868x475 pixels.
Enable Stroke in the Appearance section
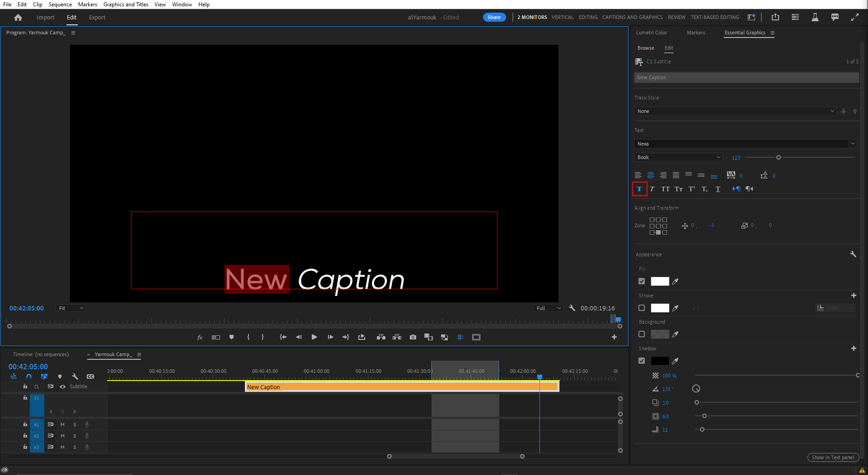click(642, 308)
